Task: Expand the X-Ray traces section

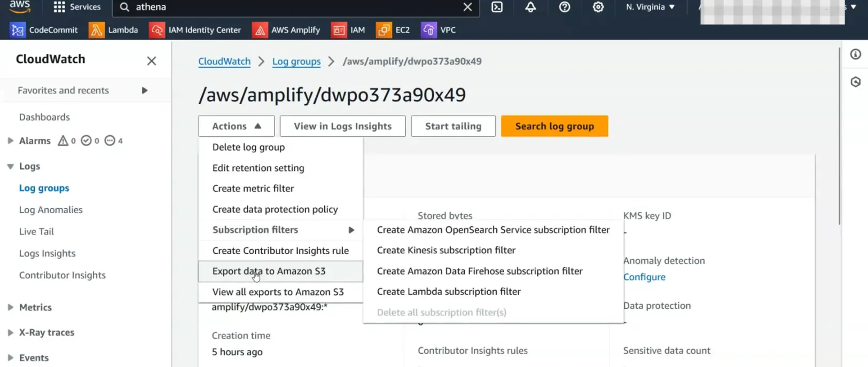Action: 10,332
